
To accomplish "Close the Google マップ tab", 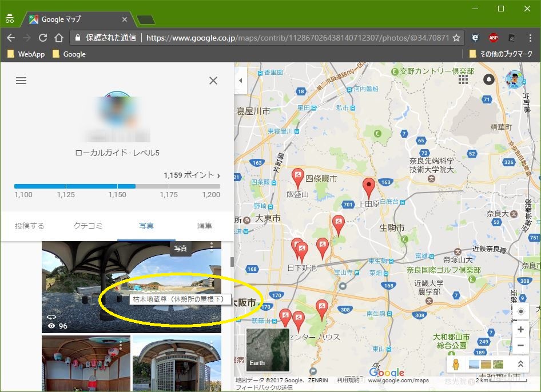I will pos(125,19).
